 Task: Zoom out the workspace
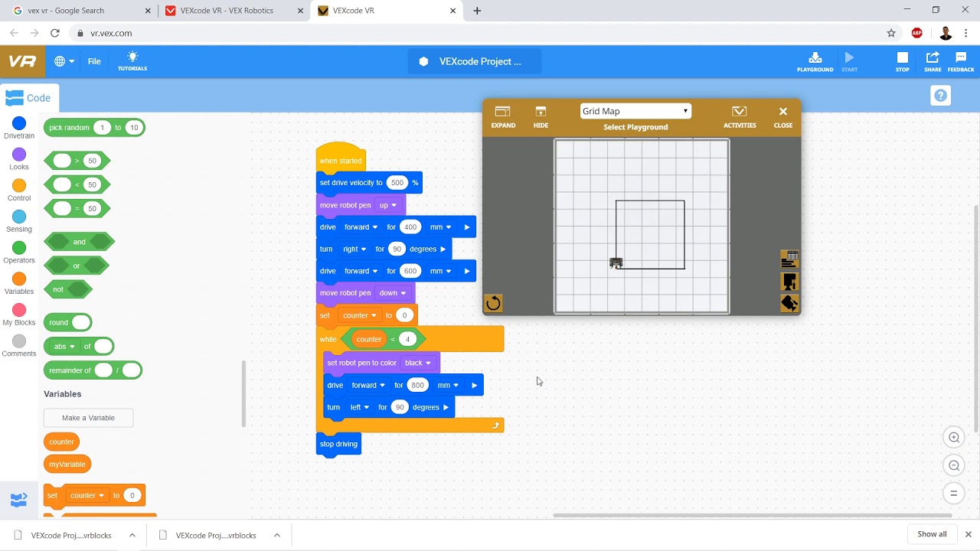point(954,465)
